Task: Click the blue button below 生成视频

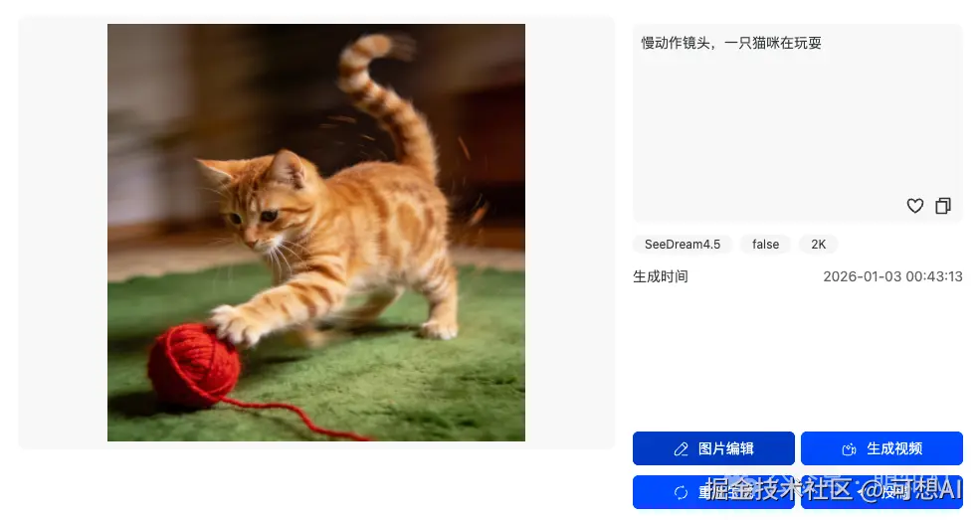Action: click(882, 492)
